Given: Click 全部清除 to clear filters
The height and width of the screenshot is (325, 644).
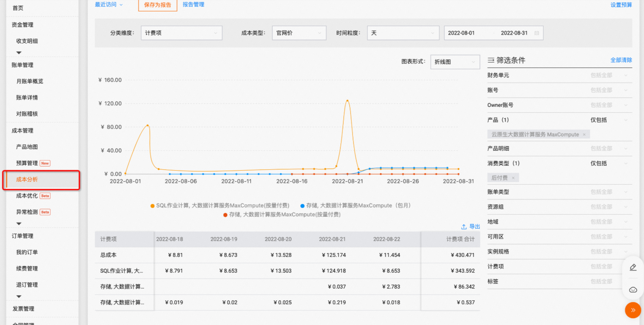Looking at the screenshot, I should 621,60.
